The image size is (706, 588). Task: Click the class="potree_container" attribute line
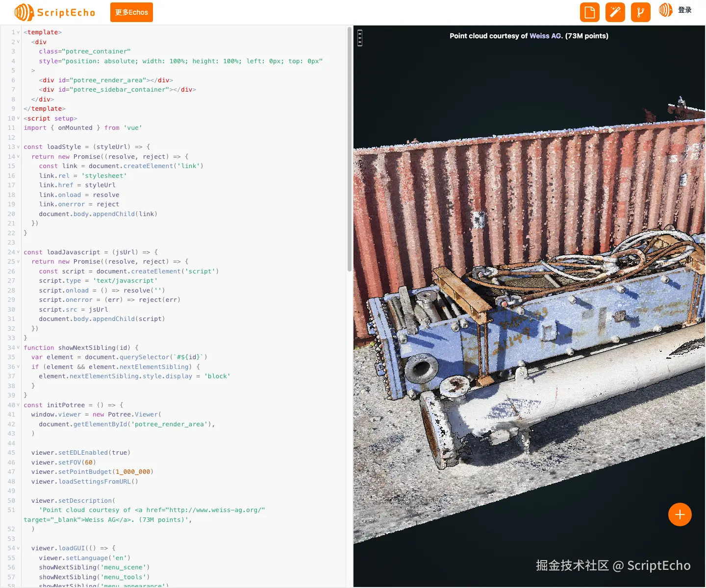[85, 51]
